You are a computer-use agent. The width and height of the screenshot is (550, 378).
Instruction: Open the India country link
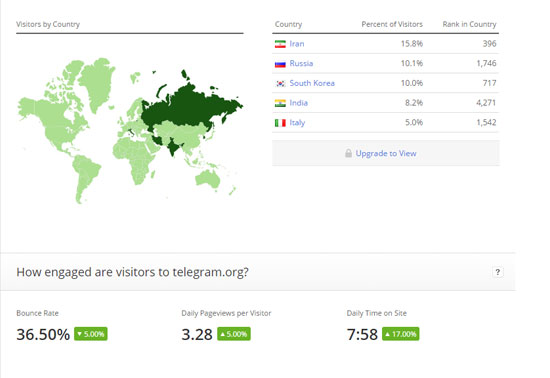[x=299, y=103]
